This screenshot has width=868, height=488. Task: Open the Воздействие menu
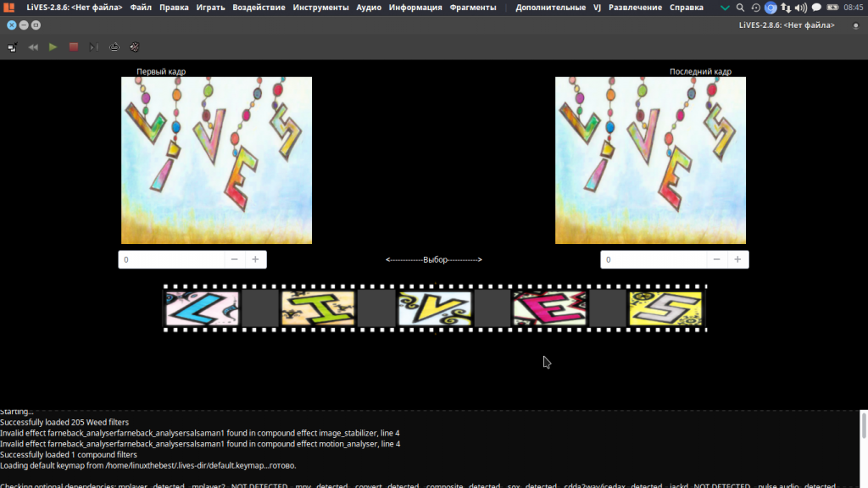pyautogui.click(x=259, y=7)
